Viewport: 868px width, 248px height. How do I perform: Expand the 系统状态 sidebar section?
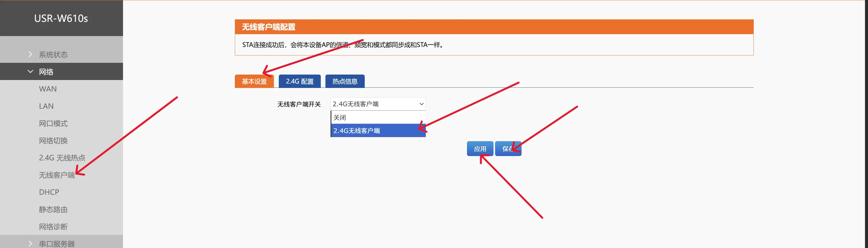pos(61,54)
